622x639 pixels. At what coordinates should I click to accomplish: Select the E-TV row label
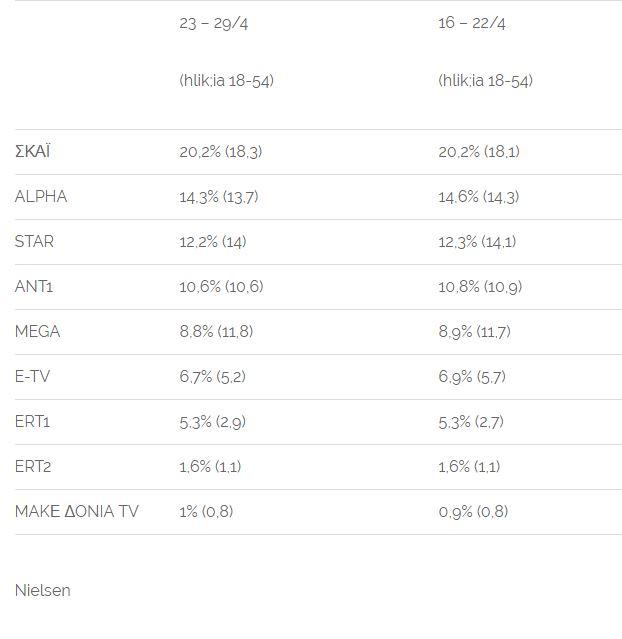click(x=32, y=376)
